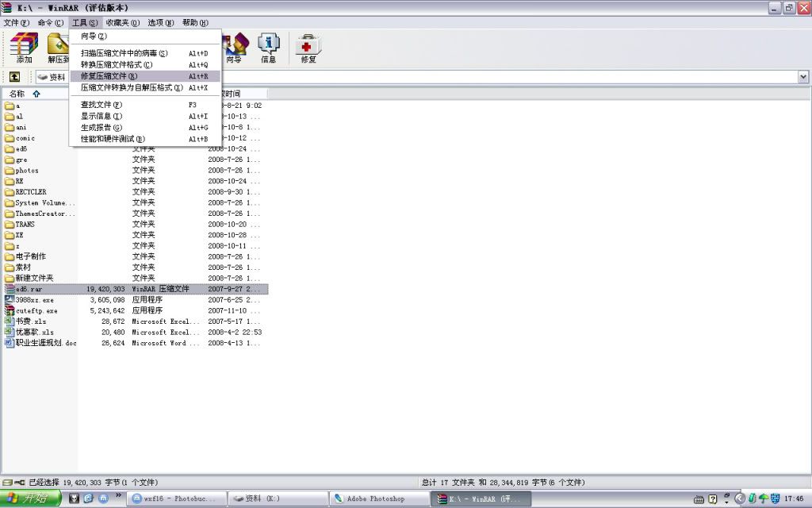Select the 3988xz.exe application icon
Viewport: 812px width, 508px height.
click(10, 299)
